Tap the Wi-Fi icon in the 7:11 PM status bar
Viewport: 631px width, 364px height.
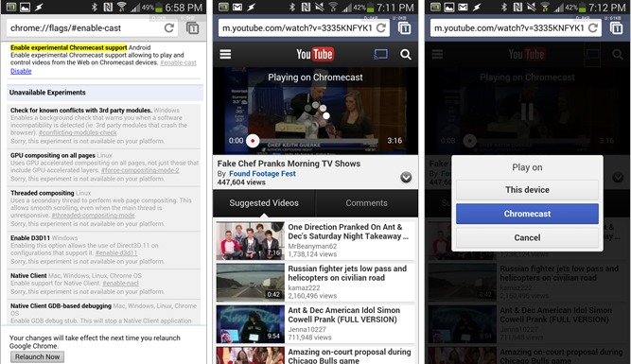(x=333, y=8)
